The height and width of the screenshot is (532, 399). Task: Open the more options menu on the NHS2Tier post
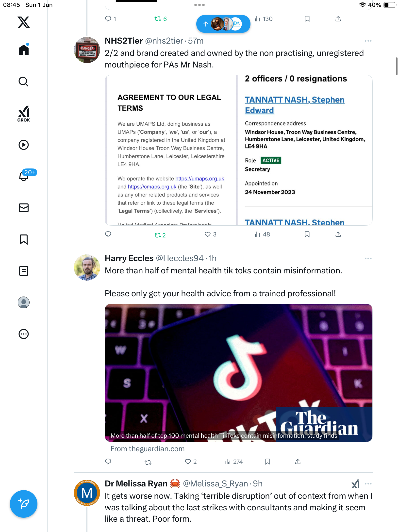[x=368, y=41]
